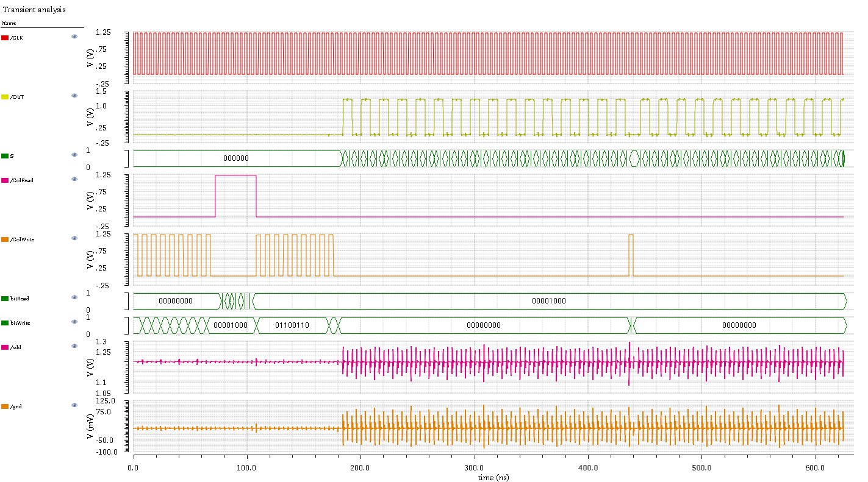Click the yellow color swatch beside /OUT
The width and height of the screenshot is (868, 482).
(x=5, y=97)
